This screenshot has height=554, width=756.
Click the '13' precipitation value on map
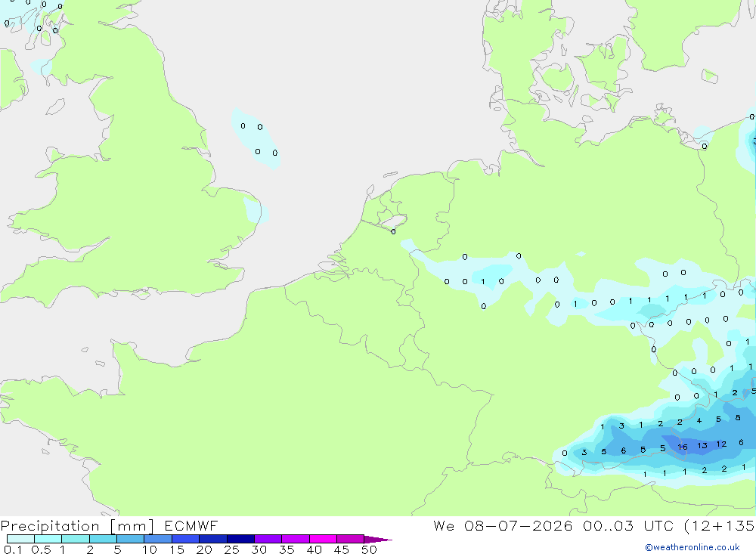[702, 445]
